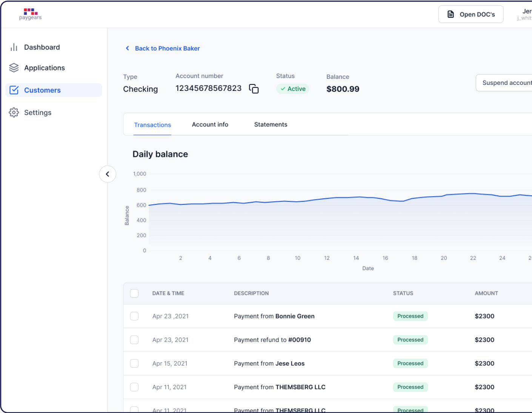Click the back arrow beside Phoenix Baker
Viewport: 532px width, 413px height.
pos(128,48)
